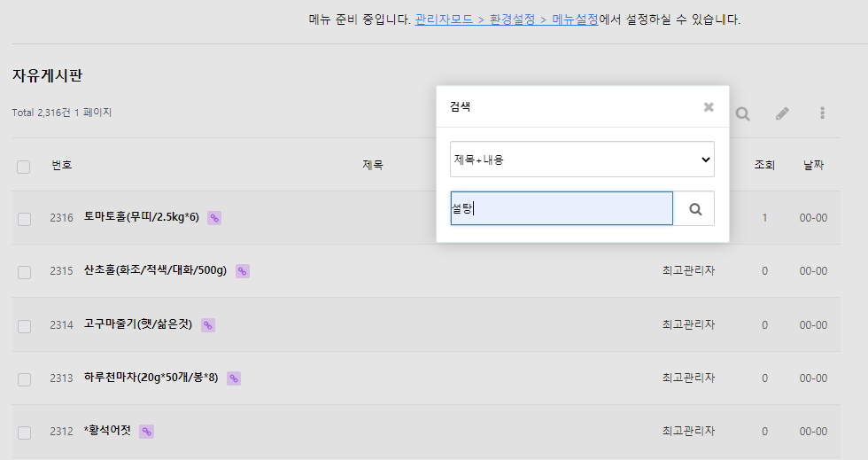Click link icon next to 산초홀 post
Image resolution: width=868 pixels, height=460 pixels.
click(243, 271)
